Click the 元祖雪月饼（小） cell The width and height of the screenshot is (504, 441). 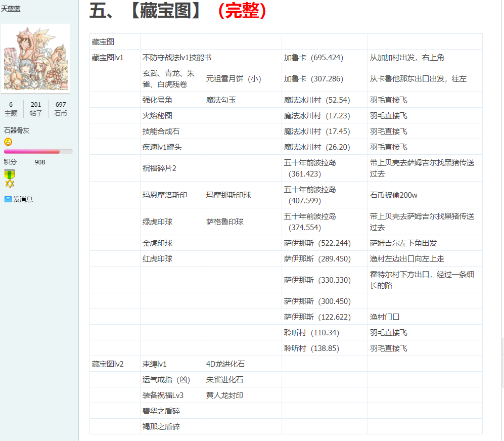pyautogui.click(x=234, y=79)
